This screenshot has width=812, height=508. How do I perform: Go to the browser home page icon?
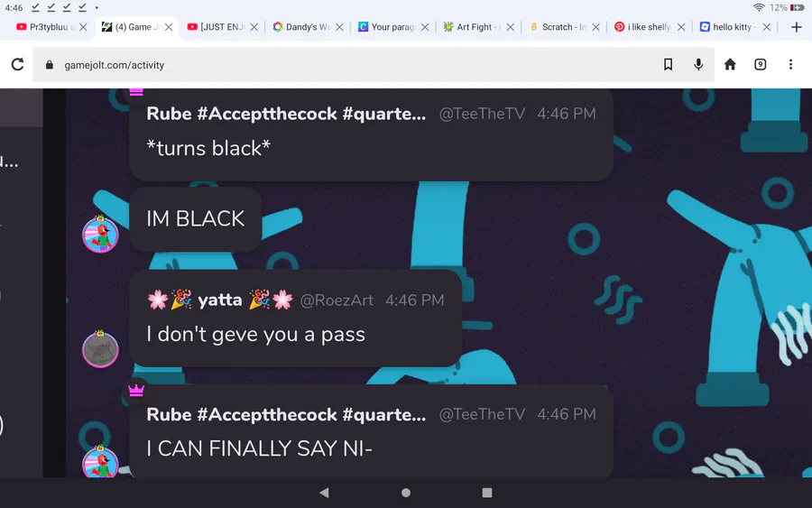pyautogui.click(x=730, y=64)
